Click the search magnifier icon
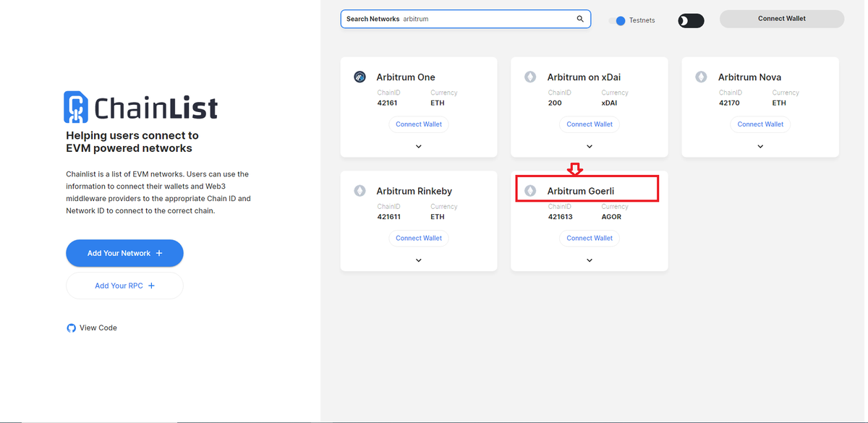This screenshot has height=423, width=868. point(580,19)
